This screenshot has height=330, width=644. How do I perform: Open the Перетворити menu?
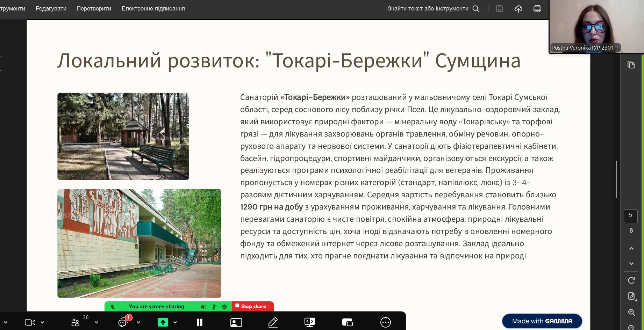point(94,9)
